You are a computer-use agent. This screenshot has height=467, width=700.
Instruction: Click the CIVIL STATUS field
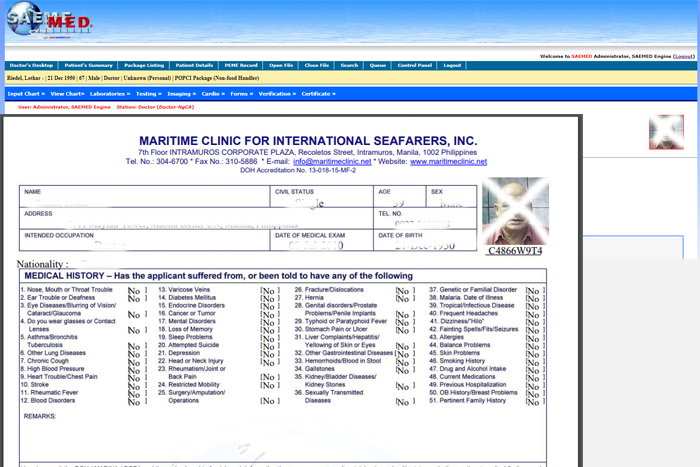321,196
